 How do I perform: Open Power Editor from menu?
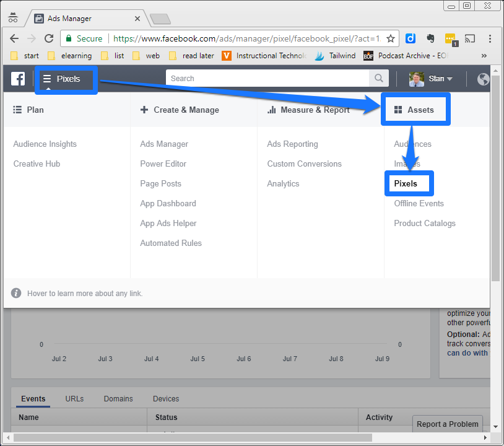coord(163,164)
